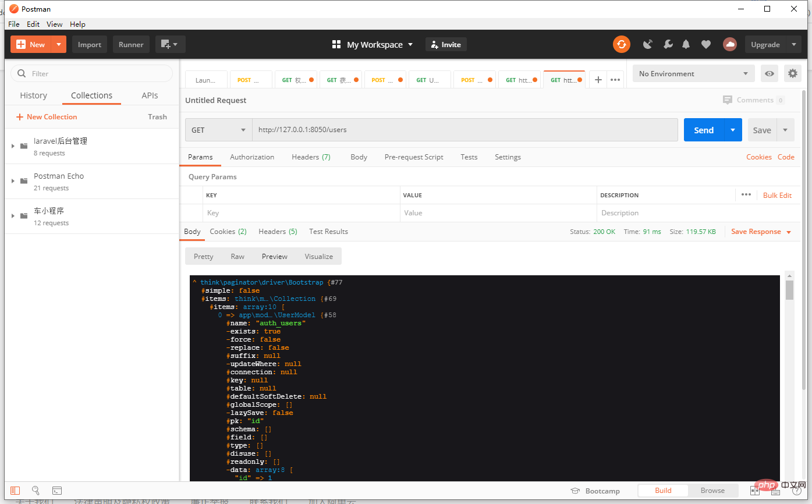Click the Find and Replace icon in status bar
Viewport: 812px width, 504px height.
tap(36, 491)
